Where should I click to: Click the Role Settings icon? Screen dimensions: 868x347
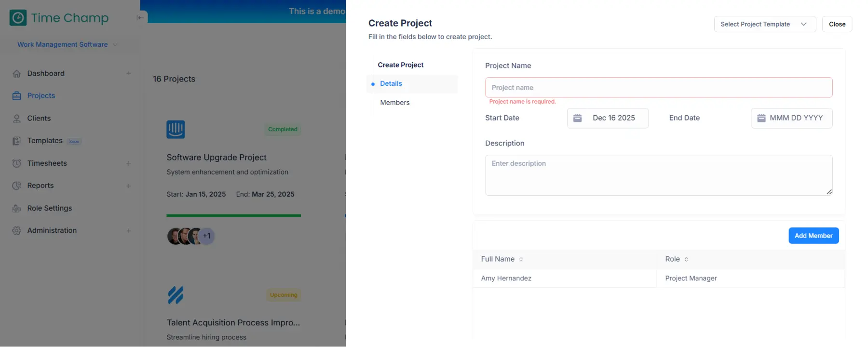click(17, 208)
